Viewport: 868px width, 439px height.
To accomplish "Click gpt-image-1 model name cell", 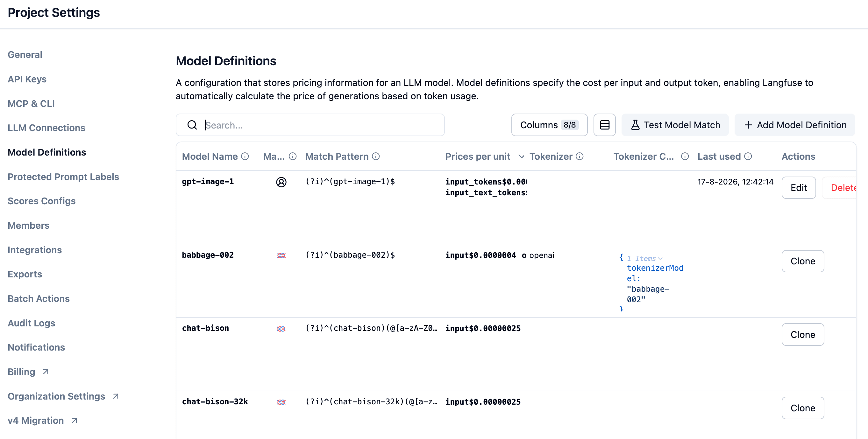I will tap(208, 181).
